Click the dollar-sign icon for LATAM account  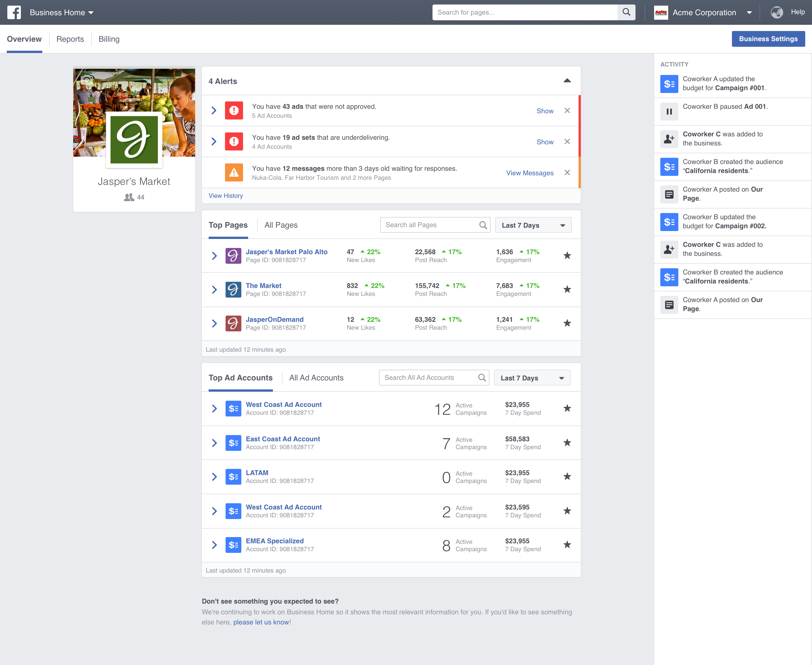pos(233,476)
